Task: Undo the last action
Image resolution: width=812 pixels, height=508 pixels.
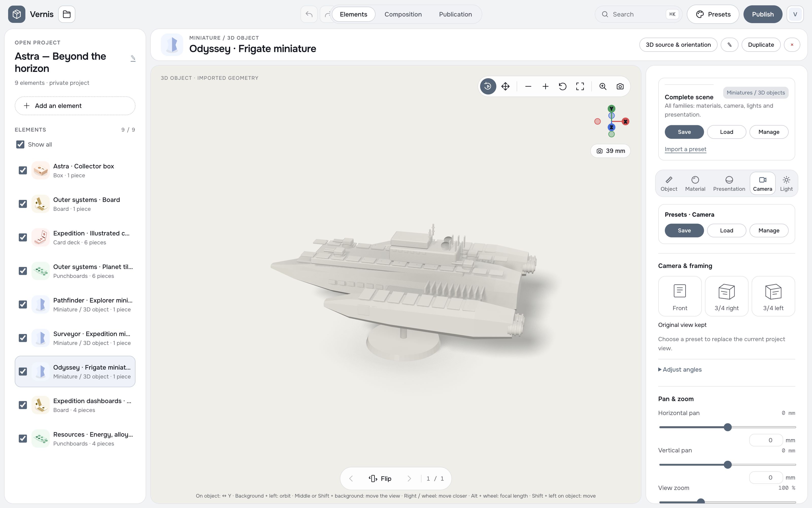Action: click(x=309, y=14)
